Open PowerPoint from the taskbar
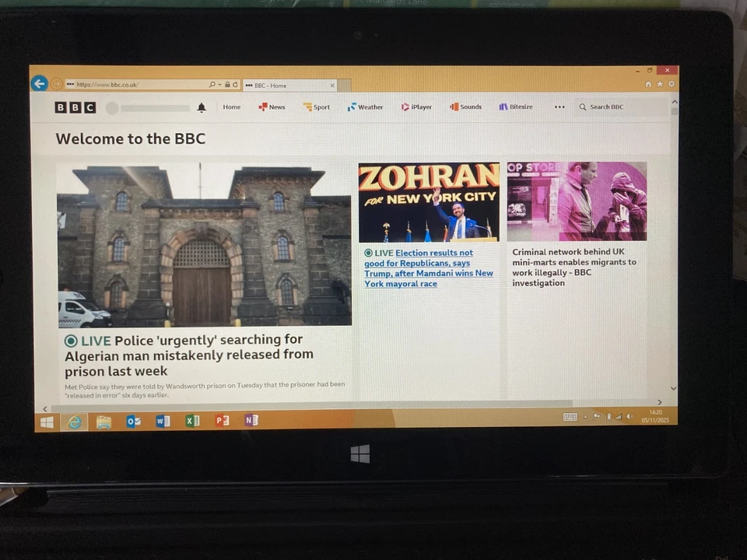Screen dimensions: 747x560 pyautogui.click(x=222, y=421)
